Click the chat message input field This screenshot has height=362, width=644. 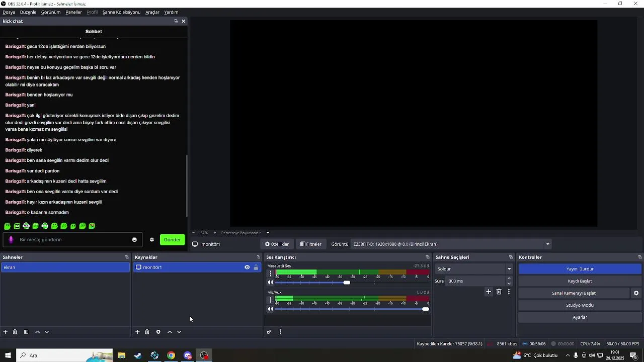(73, 240)
